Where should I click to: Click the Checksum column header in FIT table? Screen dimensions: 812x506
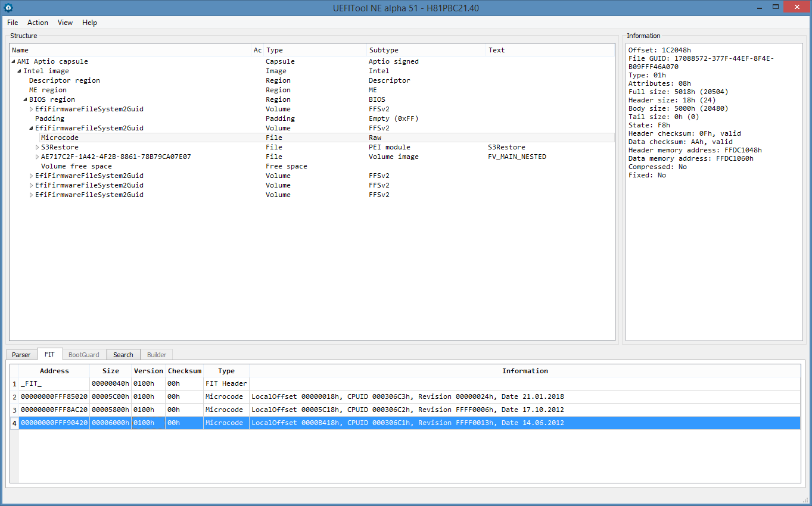[x=185, y=371]
